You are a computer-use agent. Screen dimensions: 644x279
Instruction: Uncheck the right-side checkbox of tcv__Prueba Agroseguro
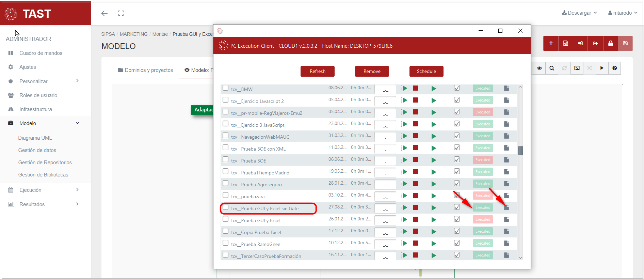[457, 183]
